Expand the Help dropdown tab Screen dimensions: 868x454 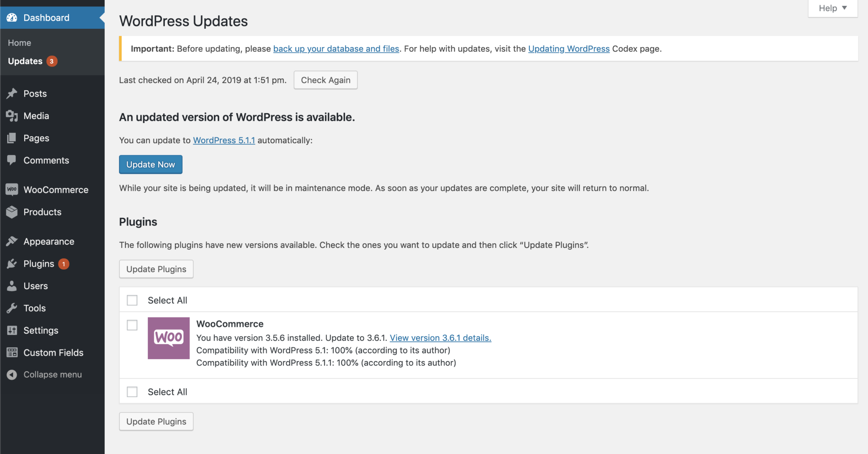point(832,8)
